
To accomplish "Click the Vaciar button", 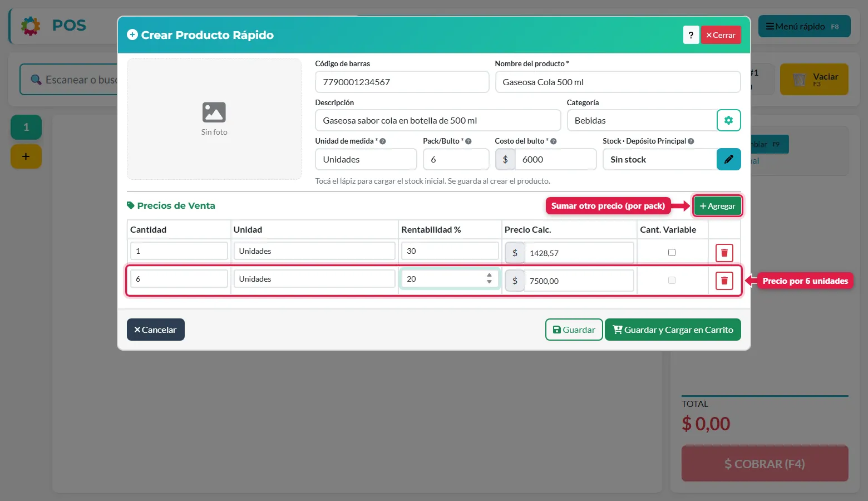I will pyautogui.click(x=814, y=80).
